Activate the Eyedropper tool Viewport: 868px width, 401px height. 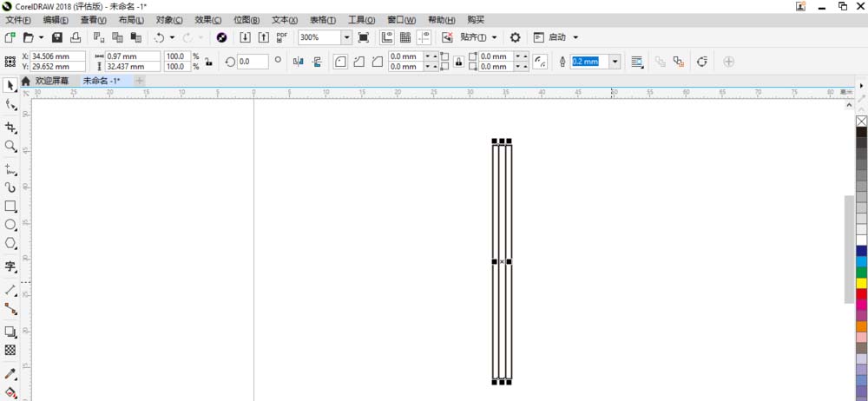pos(10,374)
